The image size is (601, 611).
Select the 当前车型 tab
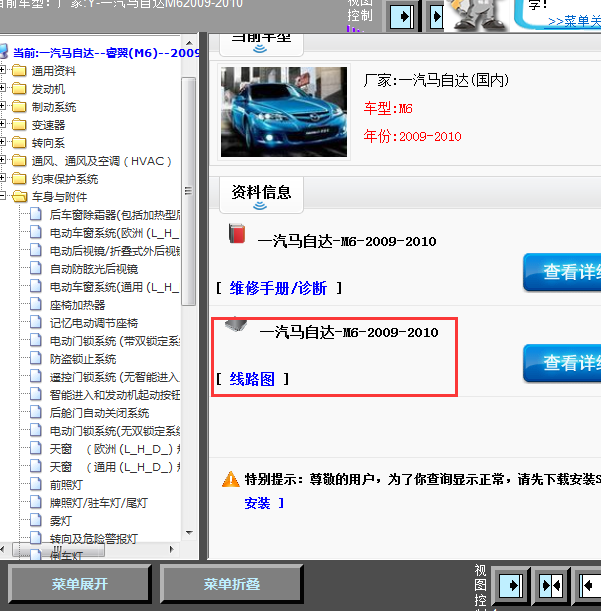click(261, 45)
